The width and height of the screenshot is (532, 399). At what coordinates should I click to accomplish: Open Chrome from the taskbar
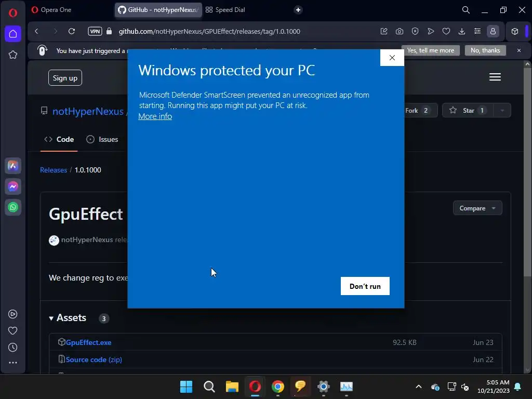click(278, 387)
